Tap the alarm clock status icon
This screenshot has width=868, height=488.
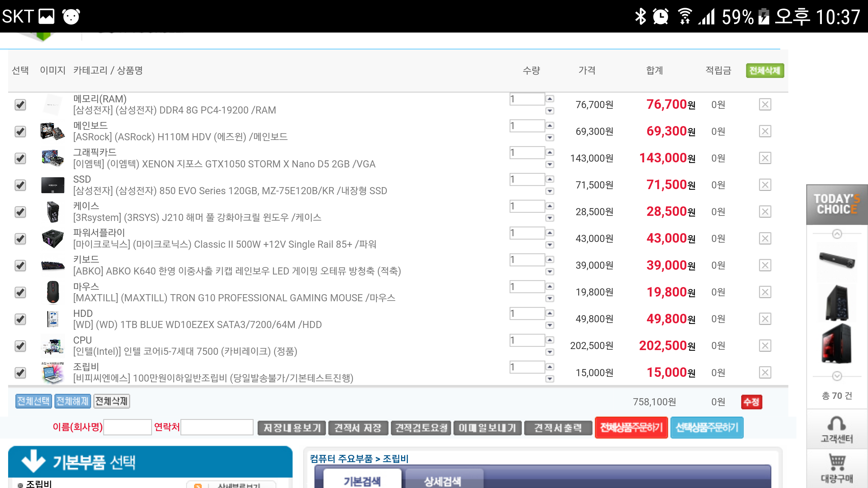[660, 16]
